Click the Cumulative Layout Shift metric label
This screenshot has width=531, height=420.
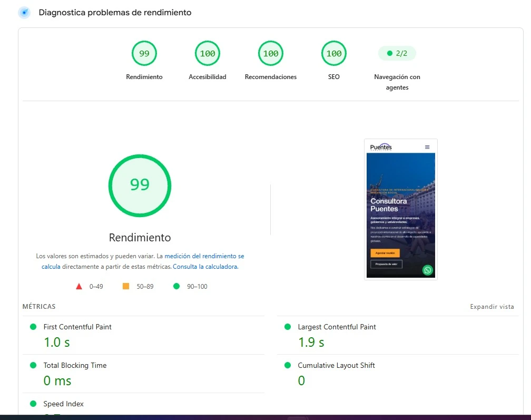point(336,365)
